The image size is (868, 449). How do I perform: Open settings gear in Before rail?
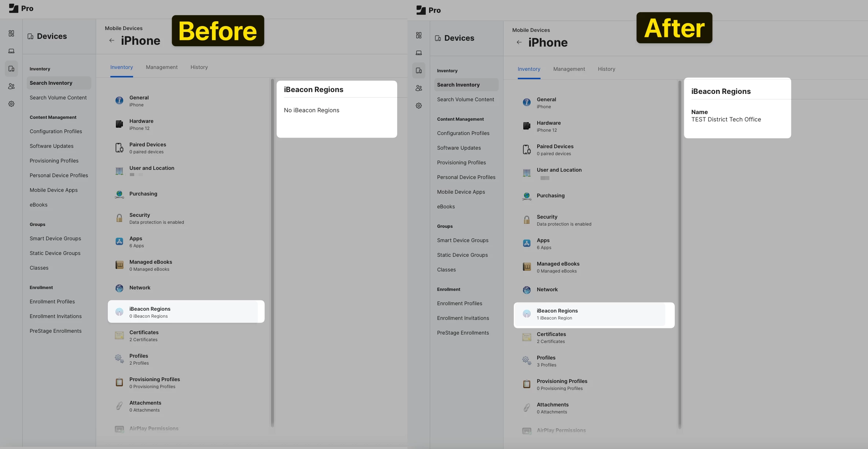pos(11,104)
